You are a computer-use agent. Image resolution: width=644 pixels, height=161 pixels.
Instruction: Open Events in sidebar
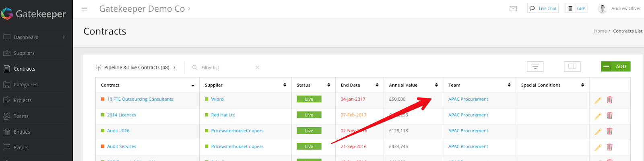click(x=21, y=148)
